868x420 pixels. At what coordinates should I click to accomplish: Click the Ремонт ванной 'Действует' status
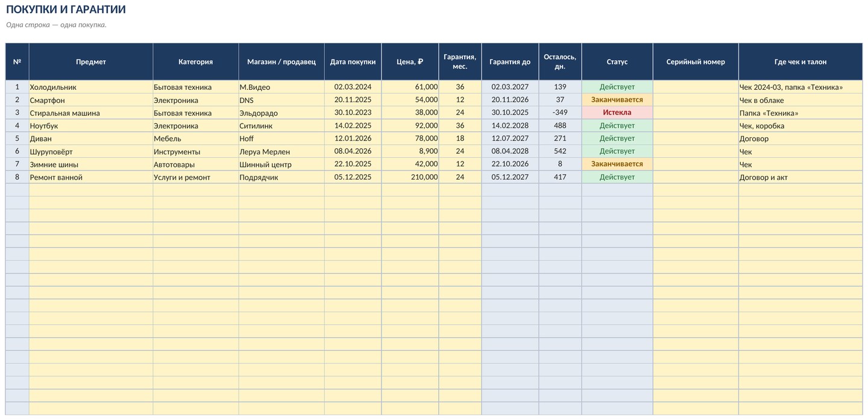coord(617,177)
